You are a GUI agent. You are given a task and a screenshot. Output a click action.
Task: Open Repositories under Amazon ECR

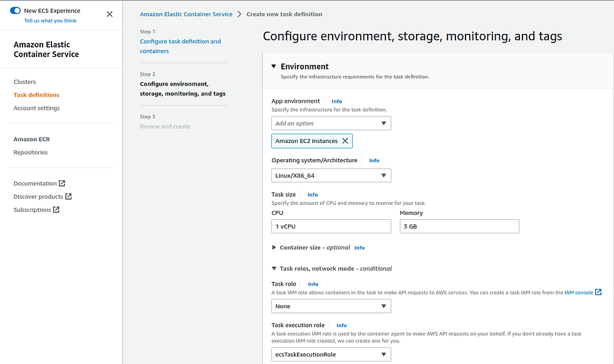(x=31, y=152)
